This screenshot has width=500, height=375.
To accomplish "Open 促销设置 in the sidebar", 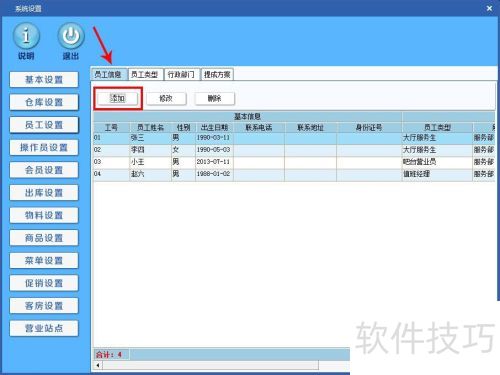I will coord(44,283).
